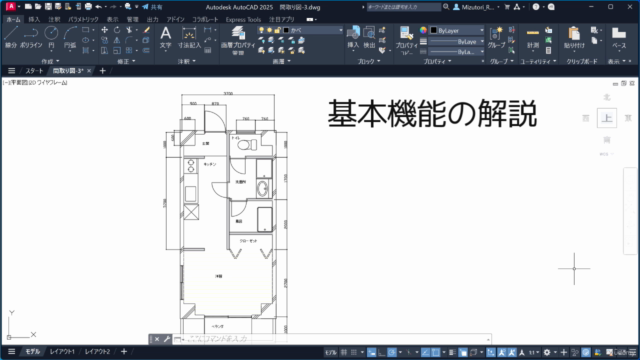Click the Paste (貼り付け) icon

tap(574, 38)
